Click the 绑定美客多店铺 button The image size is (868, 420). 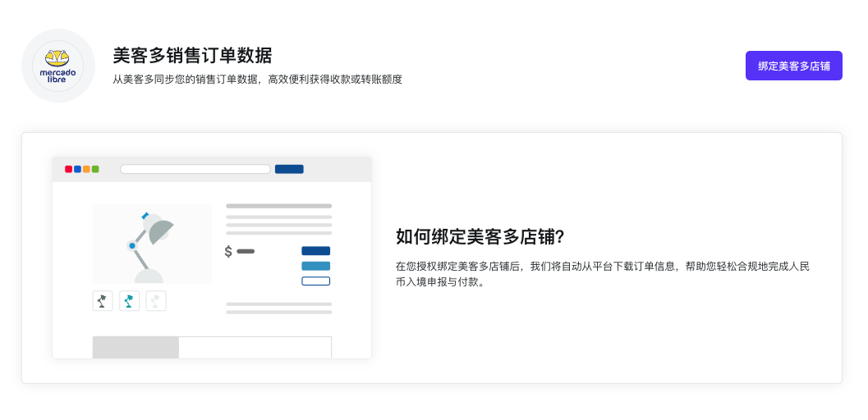[x=793, y=66]
